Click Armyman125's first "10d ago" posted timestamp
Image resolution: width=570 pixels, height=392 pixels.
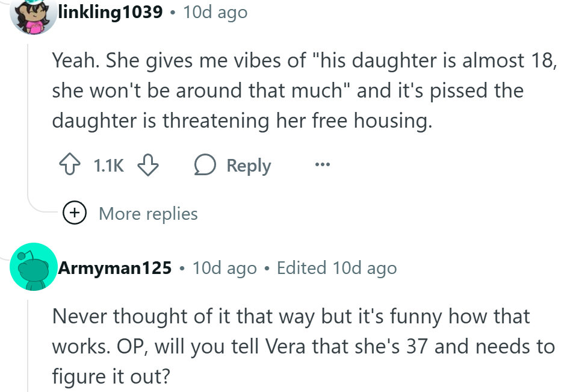click(x=225, y=267)
